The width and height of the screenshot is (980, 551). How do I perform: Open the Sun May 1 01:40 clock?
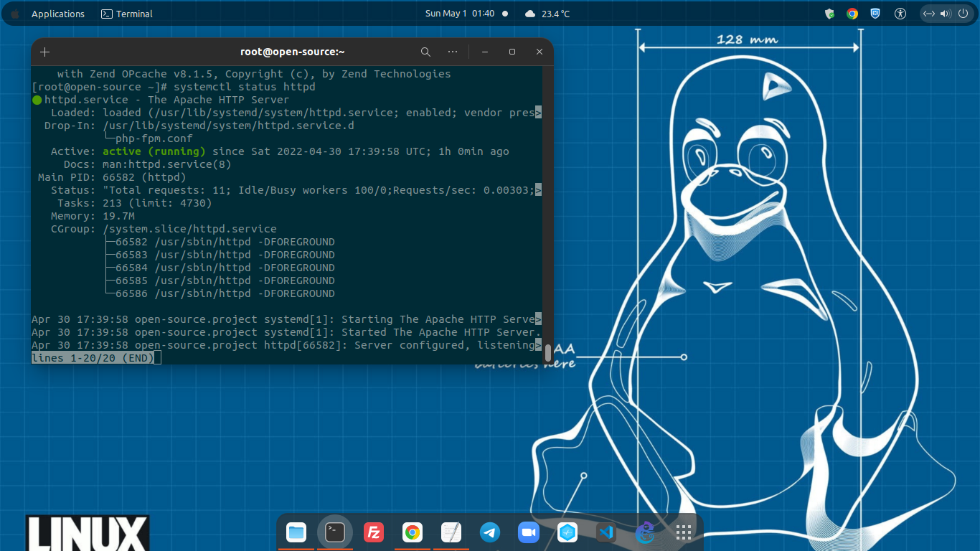(x=460, y=14)
